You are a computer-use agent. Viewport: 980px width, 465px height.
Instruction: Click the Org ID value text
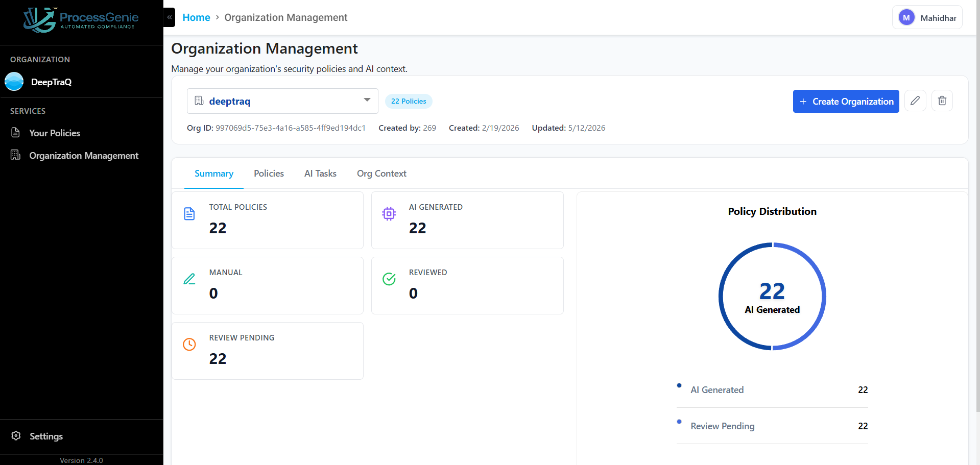click(x=291, y=128)
